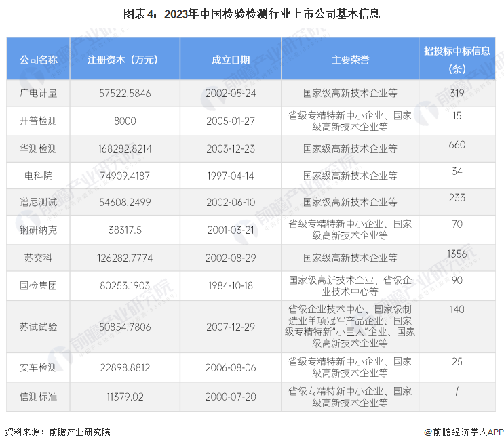Click 广电计量's honors 国家级高新技术企业等
Image resolution: width=504 pixels, height=446 pixels.
[x=350, y=93]
